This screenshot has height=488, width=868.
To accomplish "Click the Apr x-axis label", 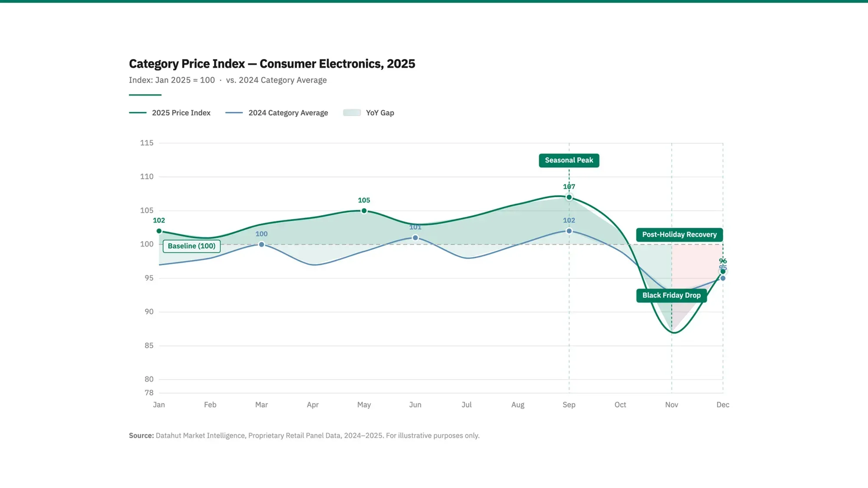I will [x=312, y=405].
